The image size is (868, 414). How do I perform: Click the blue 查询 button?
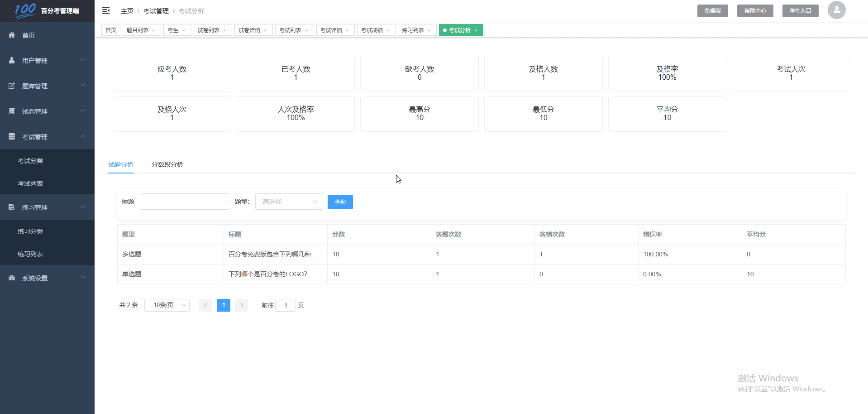coord(340,202)
